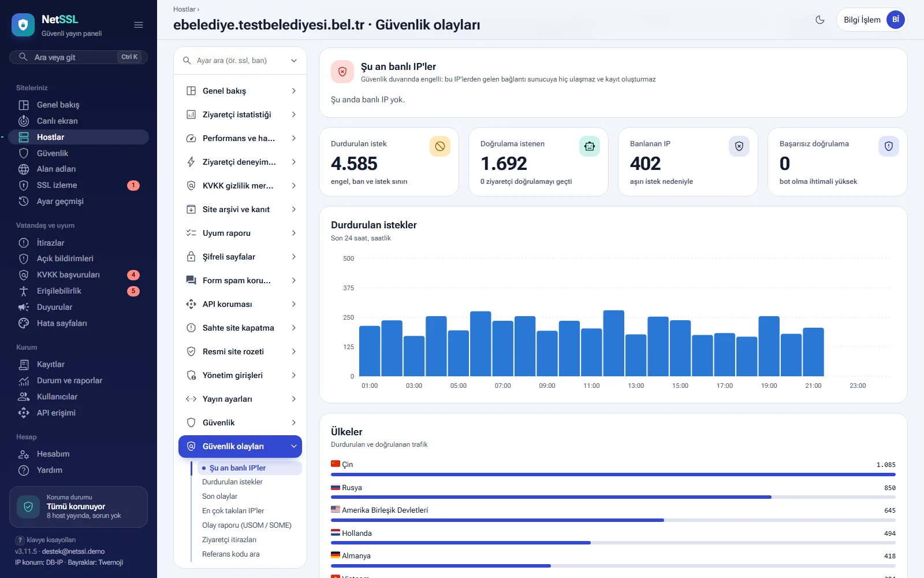Go to Güvenlik sidebar item

[x=79, y=153]
